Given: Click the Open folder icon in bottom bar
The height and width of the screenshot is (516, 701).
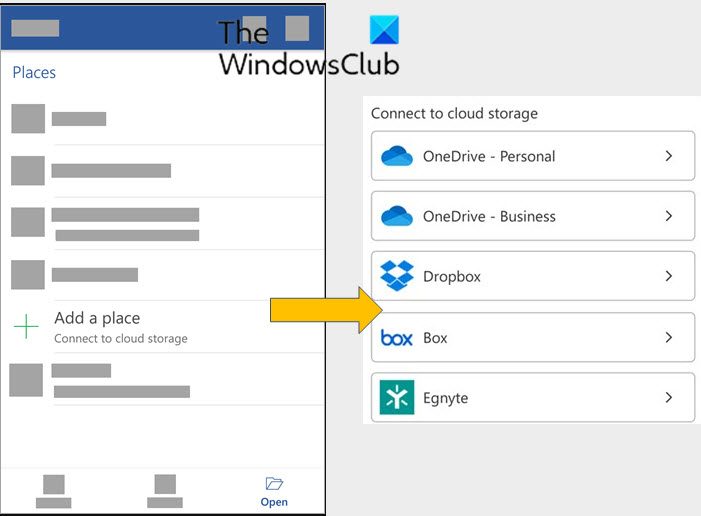Looking at the screenshot, I should [274, 483].
